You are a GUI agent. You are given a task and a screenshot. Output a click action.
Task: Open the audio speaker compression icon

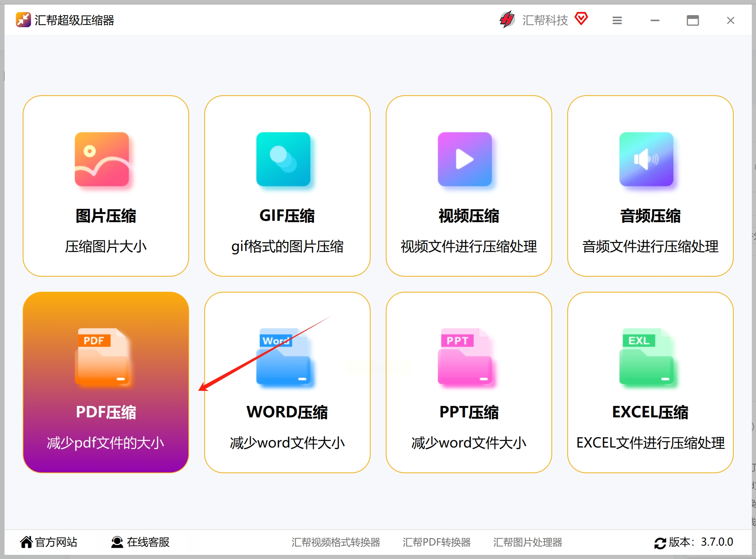click(646, 159)
